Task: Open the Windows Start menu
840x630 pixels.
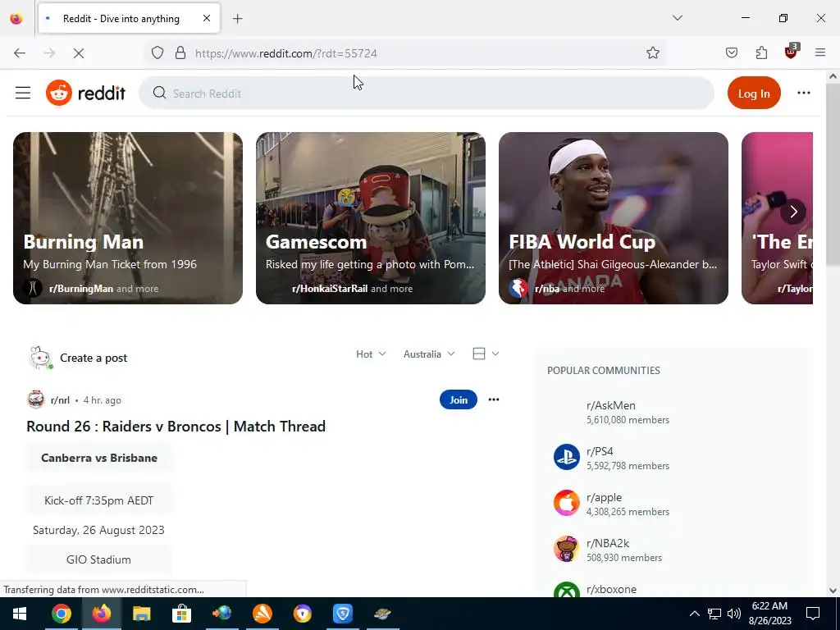Action: 20,614
